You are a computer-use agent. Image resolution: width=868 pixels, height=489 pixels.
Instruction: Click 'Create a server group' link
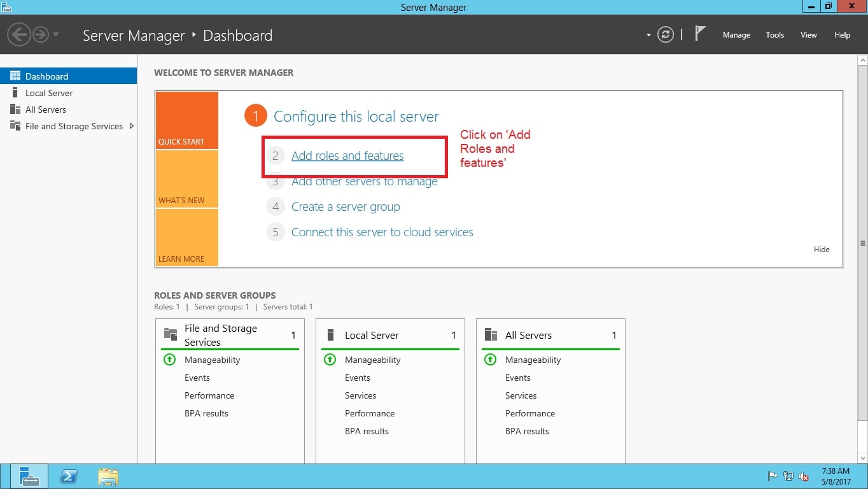[x=346, y=207]
